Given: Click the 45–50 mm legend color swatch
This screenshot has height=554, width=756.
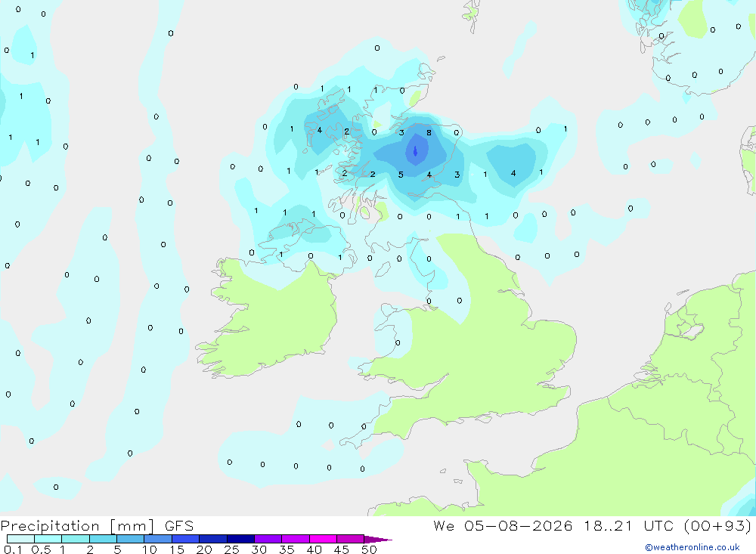Looking at the screenshot, I should (351, 539).
